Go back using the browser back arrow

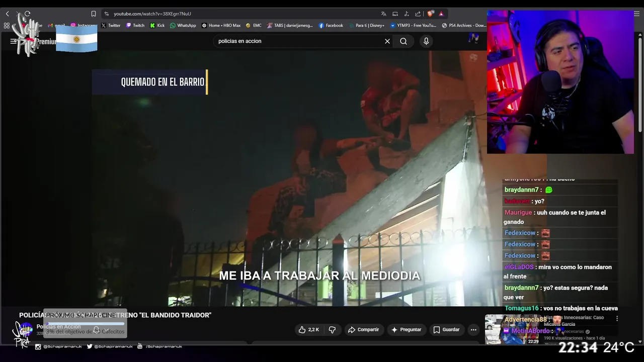click(7, 14)
